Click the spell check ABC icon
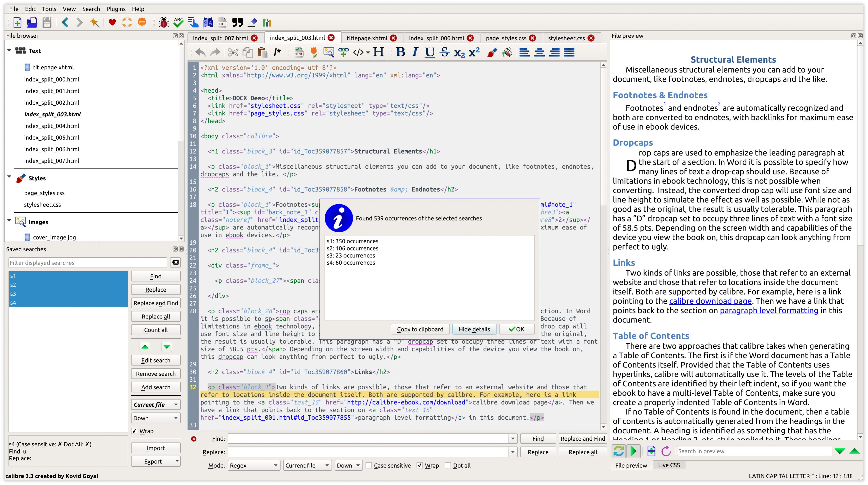868x485 pixels. [178, 23]
